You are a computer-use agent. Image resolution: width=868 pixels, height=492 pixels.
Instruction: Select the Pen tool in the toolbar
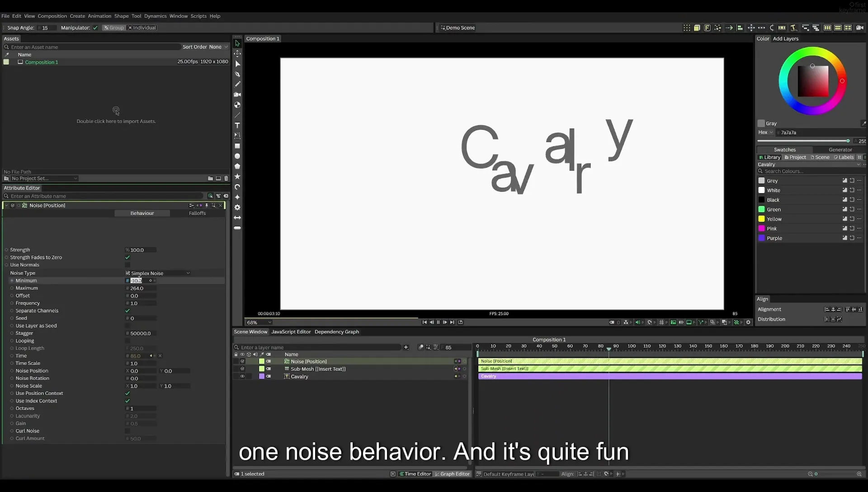click(237, 74)
